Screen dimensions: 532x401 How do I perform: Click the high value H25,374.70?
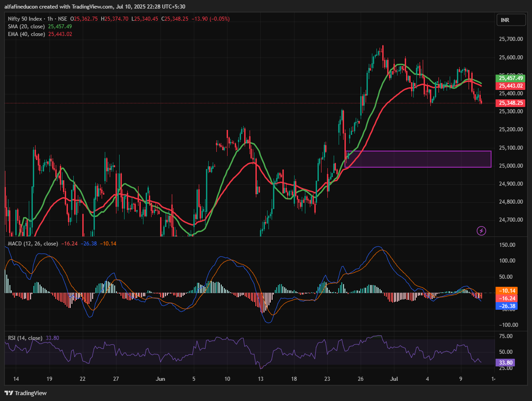coord(115,19)
